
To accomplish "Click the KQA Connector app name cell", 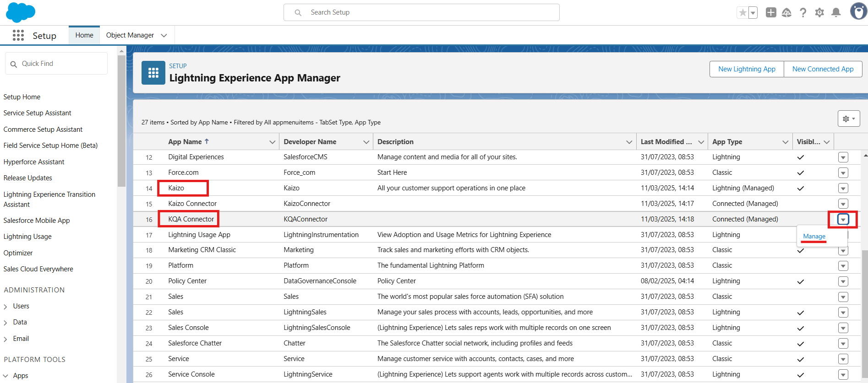I will coord(191,219).
